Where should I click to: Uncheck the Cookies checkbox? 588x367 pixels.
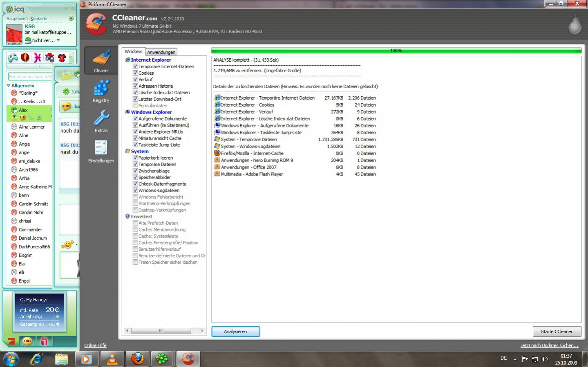(135, 73)
